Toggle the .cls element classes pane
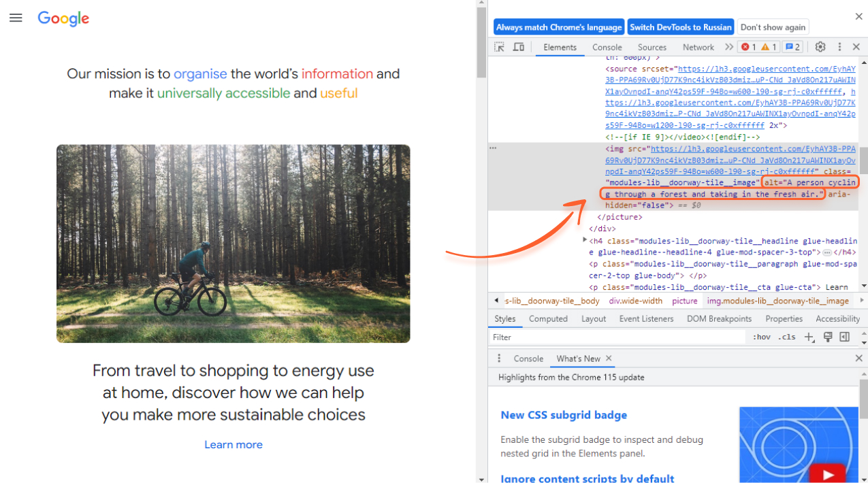Screen dimensions: 868x483 coord(787,337)
